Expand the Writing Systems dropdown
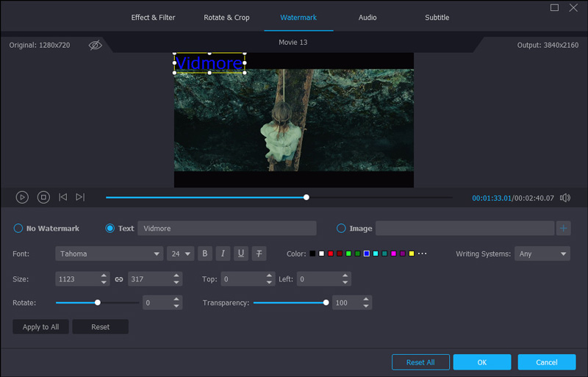The height and width of the screenshot is (377, 588). [x=542, y=254]
